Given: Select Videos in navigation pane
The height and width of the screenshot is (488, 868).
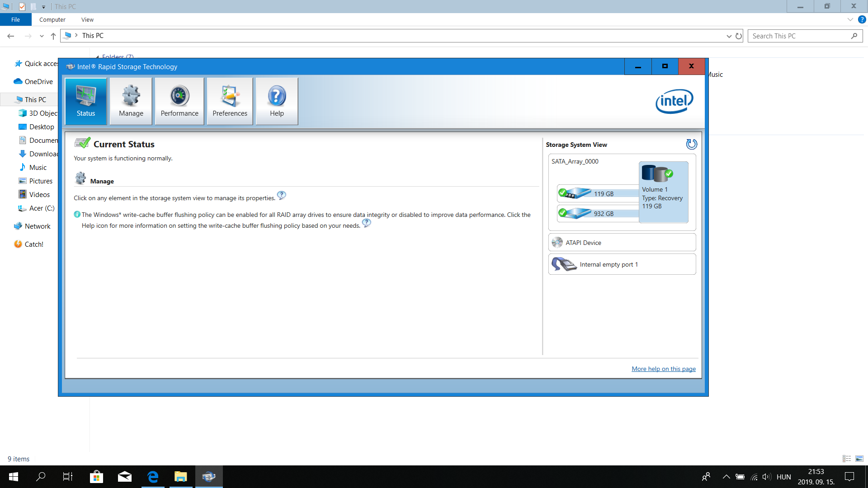Looking at the screenshot, I should [34, 194].
